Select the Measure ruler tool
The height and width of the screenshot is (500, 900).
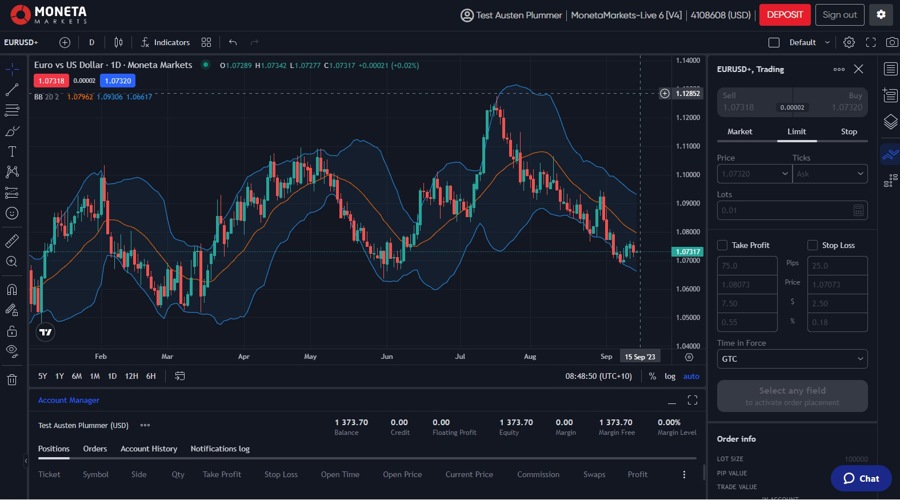click(x=12, y=241)
